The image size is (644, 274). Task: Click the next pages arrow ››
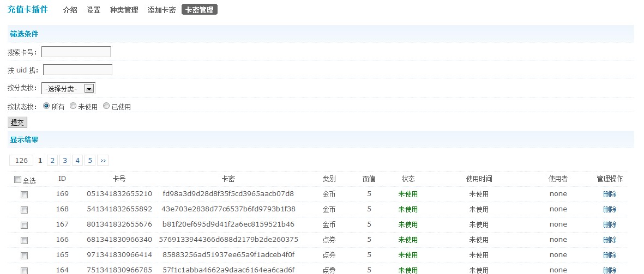(103, 160)
